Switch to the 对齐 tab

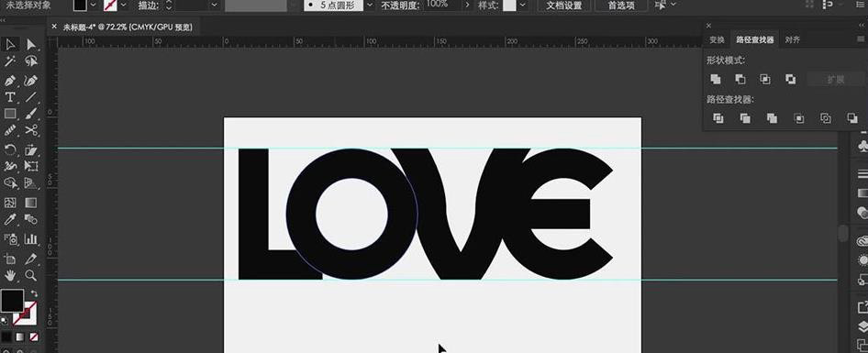792,39
